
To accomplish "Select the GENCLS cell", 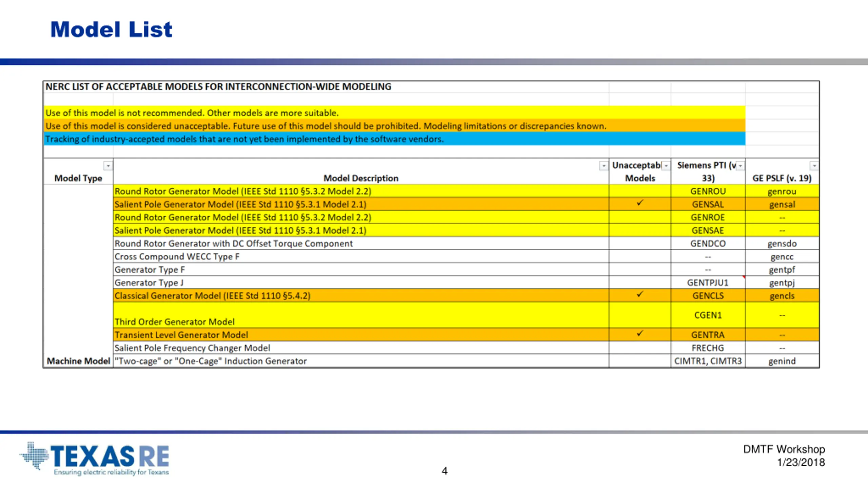I will (x=708, y=296).
